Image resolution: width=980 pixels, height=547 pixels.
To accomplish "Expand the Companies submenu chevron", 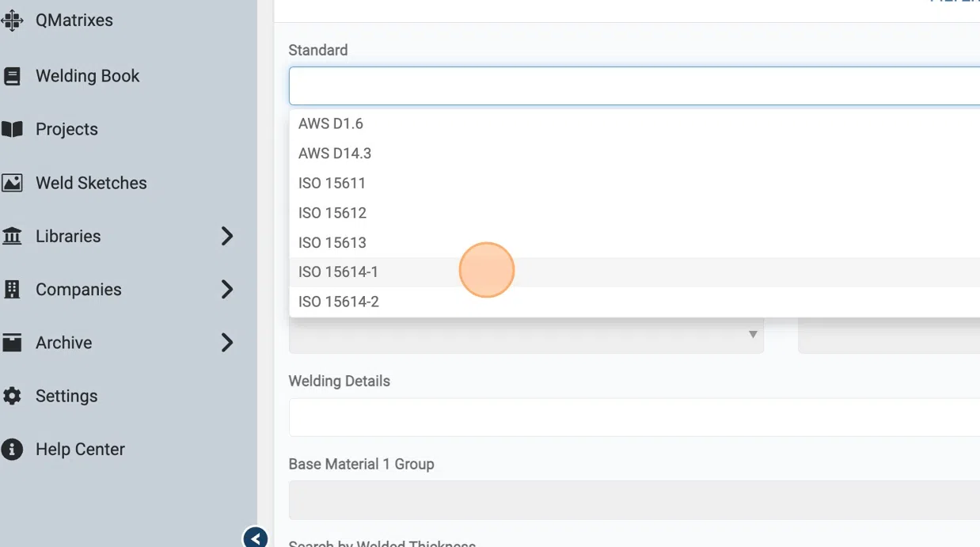I will click(x=227, y=290).
